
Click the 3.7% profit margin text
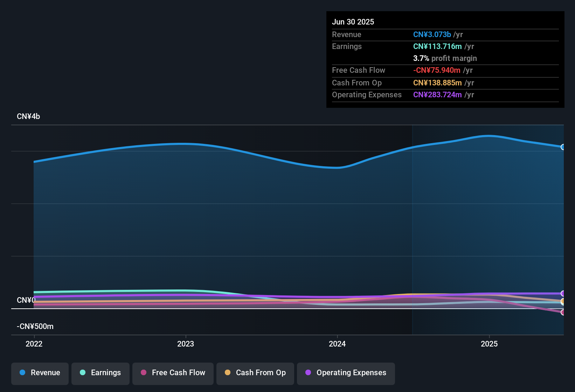pyautogui.click(x=445, y=58)
